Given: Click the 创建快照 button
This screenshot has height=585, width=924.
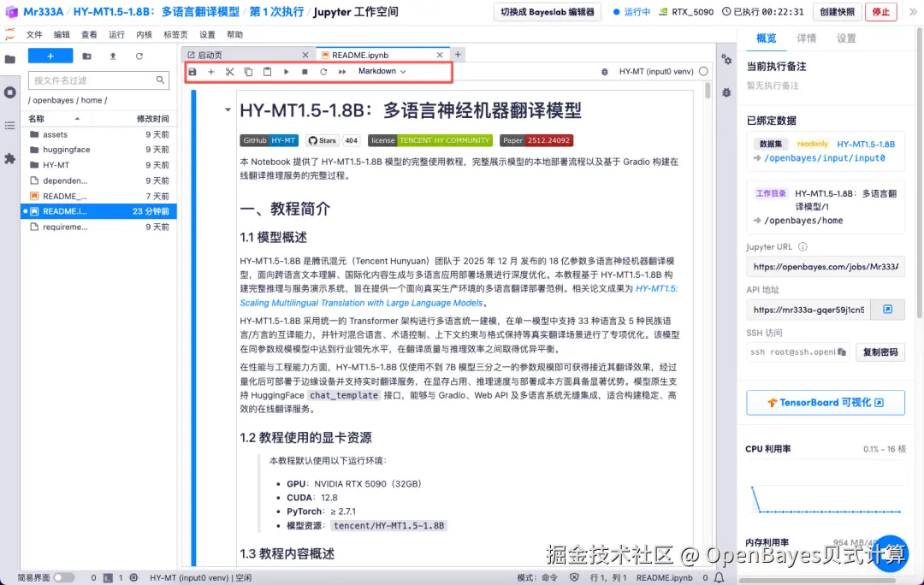Looking at the screenshot, I should pyautogui.click(x=837, y=12).
